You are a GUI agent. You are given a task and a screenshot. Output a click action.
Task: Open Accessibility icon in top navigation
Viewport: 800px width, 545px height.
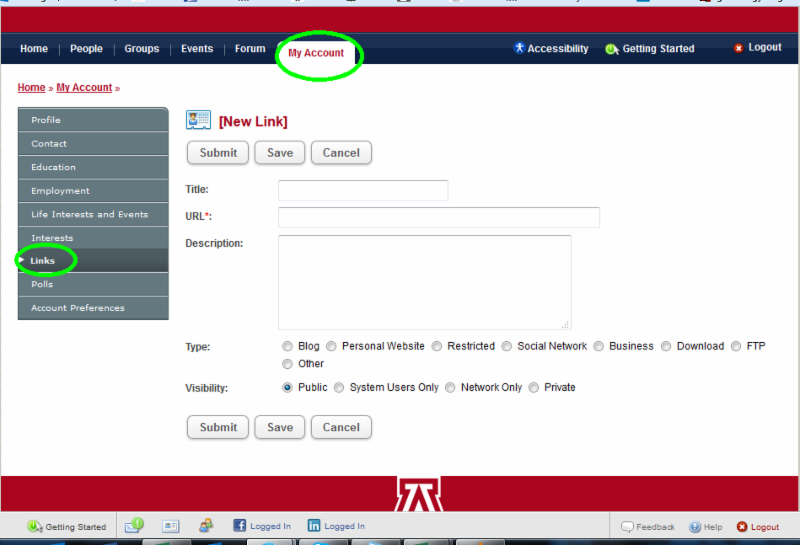tap(519, 48)
